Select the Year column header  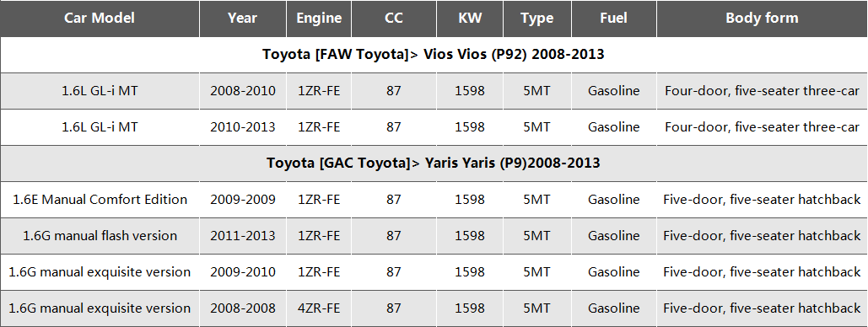[242, 18]
